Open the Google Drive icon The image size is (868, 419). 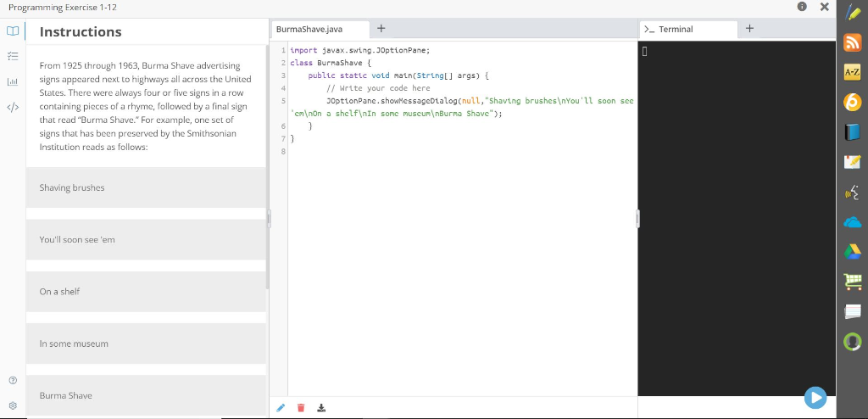(x=852, y=251)
